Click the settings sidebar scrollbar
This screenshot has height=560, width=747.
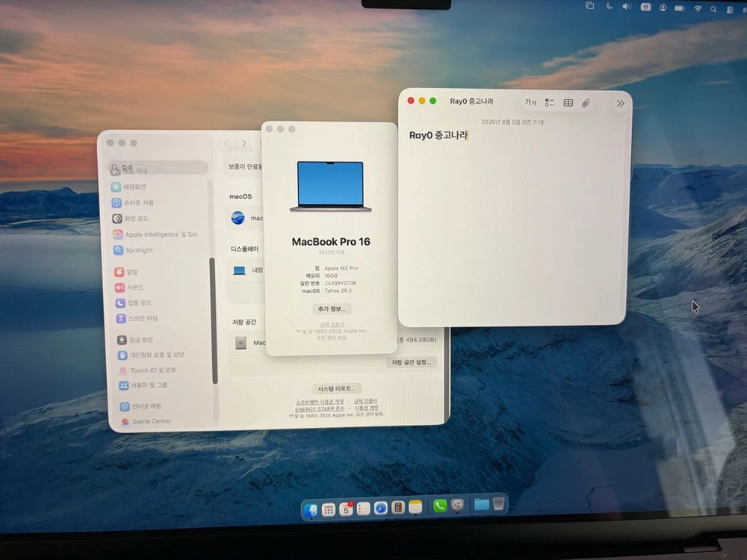coord(215,320)
